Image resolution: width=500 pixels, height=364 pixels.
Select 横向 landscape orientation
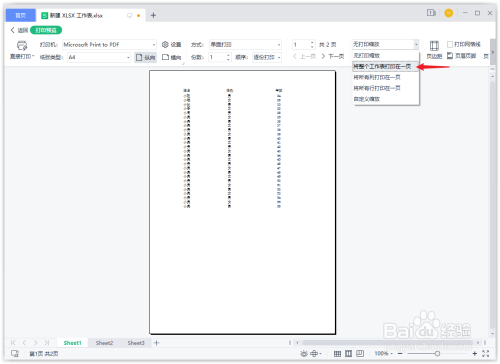[172, 57]
